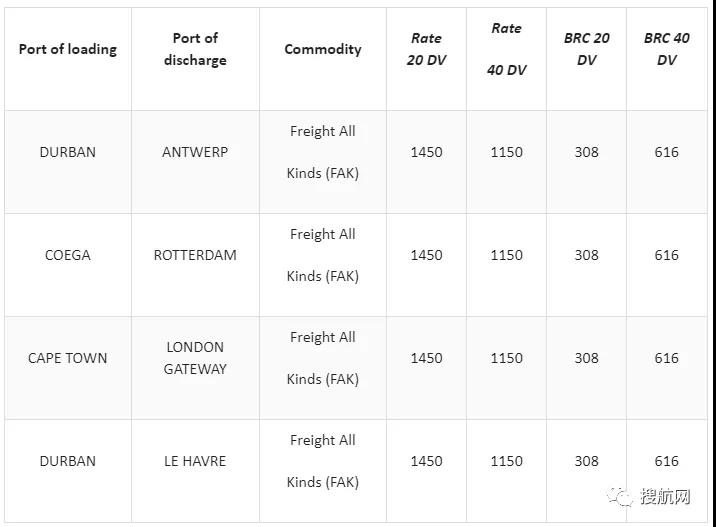Click the watermark text beside the logo
Screen dimensions: 716x527
[x=666, y=497]
